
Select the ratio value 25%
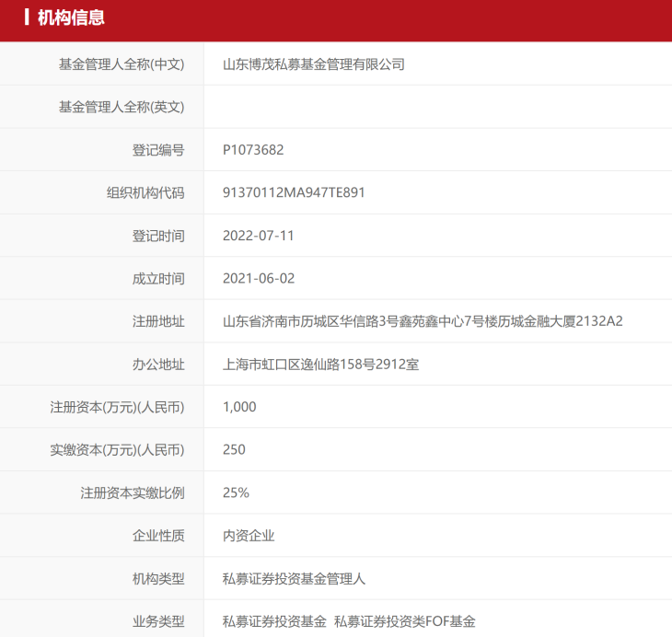pos(237,493)
